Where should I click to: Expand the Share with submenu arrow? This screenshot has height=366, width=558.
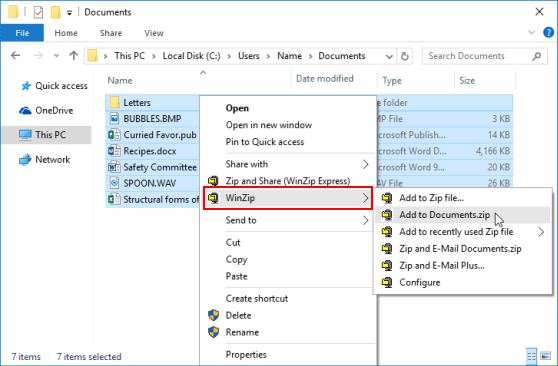point(365,164)
